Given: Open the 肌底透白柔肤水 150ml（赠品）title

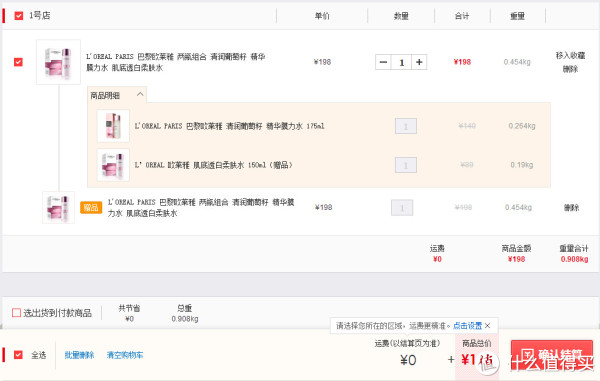Looking at the screenshot, I should 214,165.
